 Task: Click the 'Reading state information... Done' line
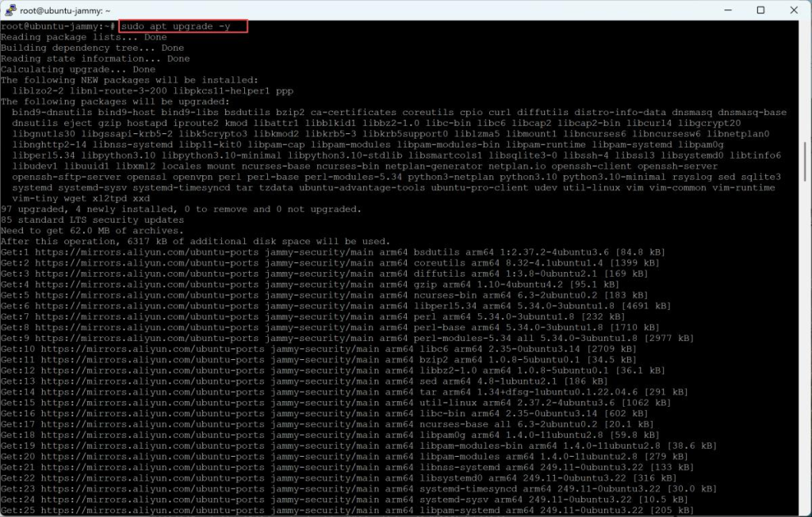pos(95,59)
